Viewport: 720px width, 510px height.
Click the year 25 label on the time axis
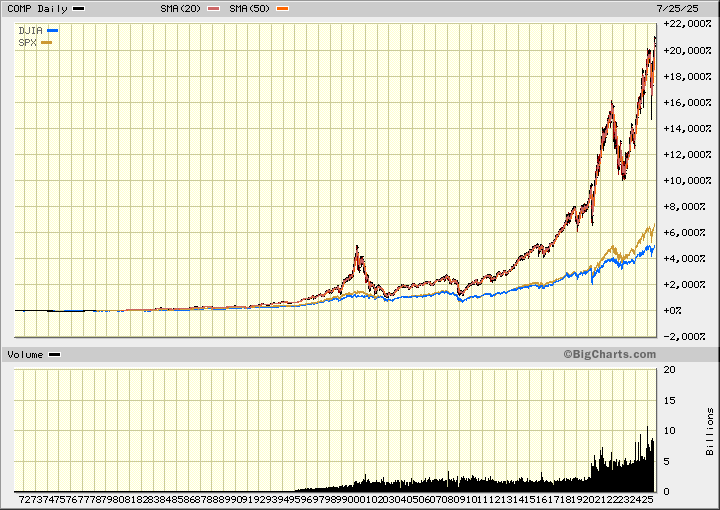[648, 499]
